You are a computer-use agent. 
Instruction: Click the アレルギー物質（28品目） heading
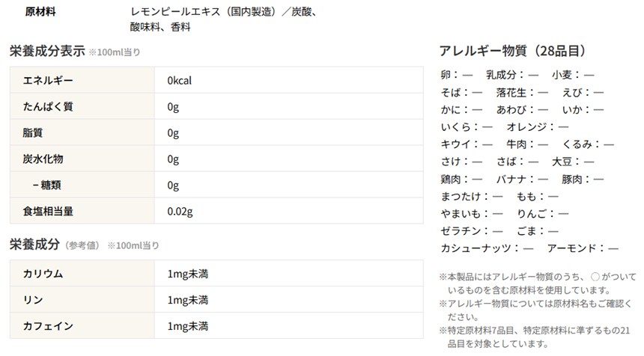(512, 52)
